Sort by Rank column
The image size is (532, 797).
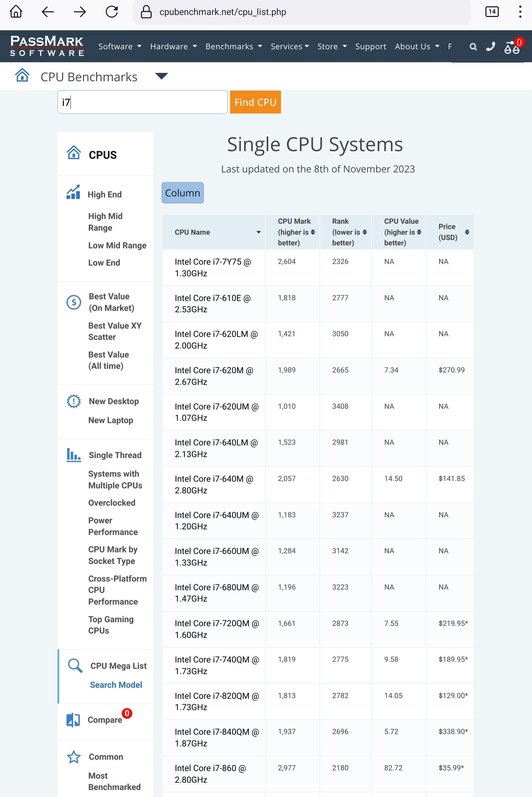click(x=346, y=232)
